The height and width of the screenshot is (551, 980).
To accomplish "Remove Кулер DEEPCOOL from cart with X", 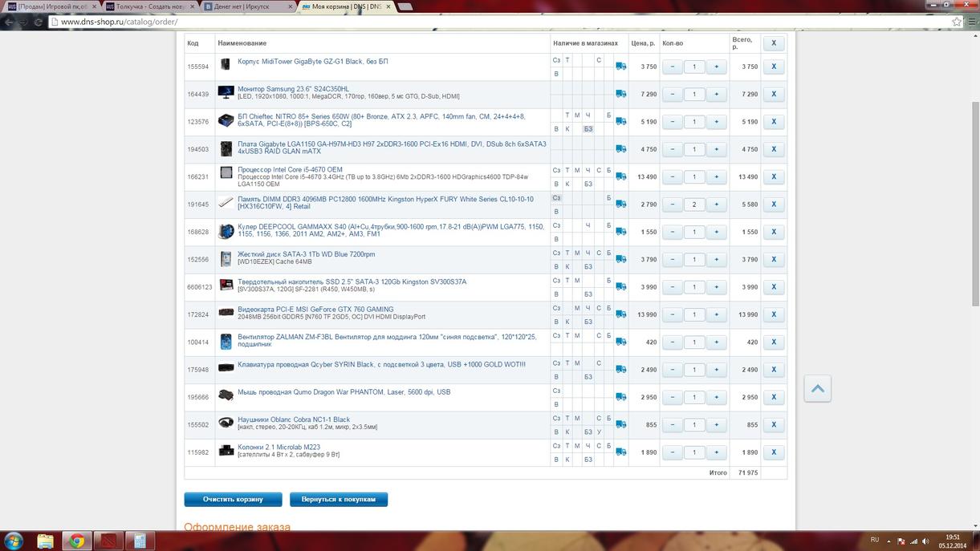I will [x=774, y=232].
